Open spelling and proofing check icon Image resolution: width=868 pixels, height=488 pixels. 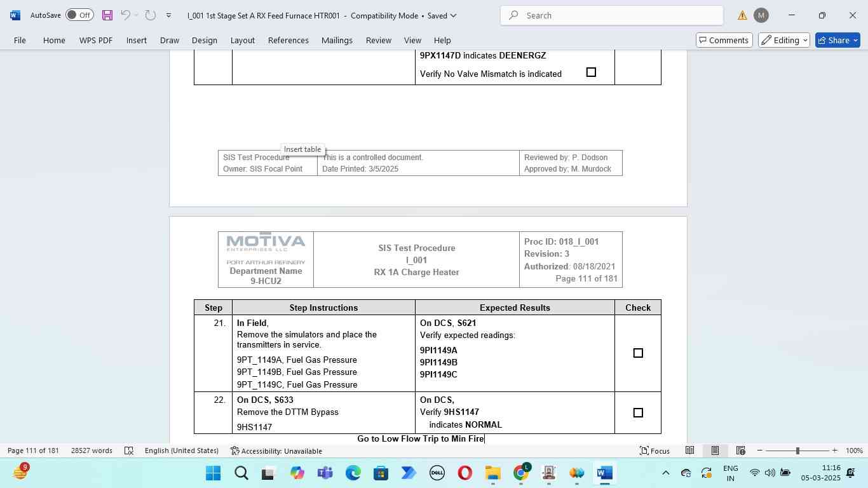click(129, 451)
